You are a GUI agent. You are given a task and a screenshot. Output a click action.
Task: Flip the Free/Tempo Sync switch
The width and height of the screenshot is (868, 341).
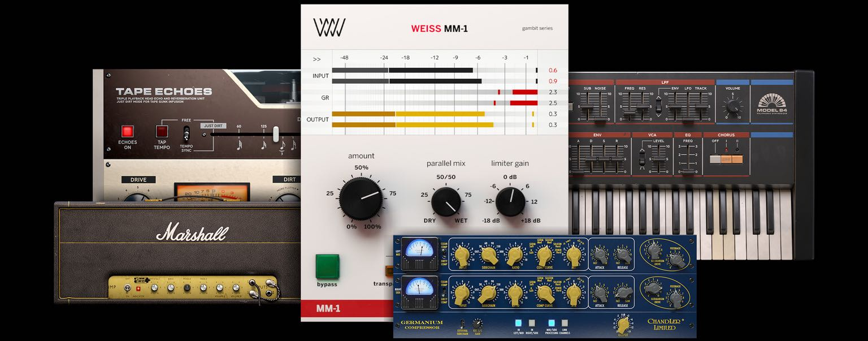[186, 133]
